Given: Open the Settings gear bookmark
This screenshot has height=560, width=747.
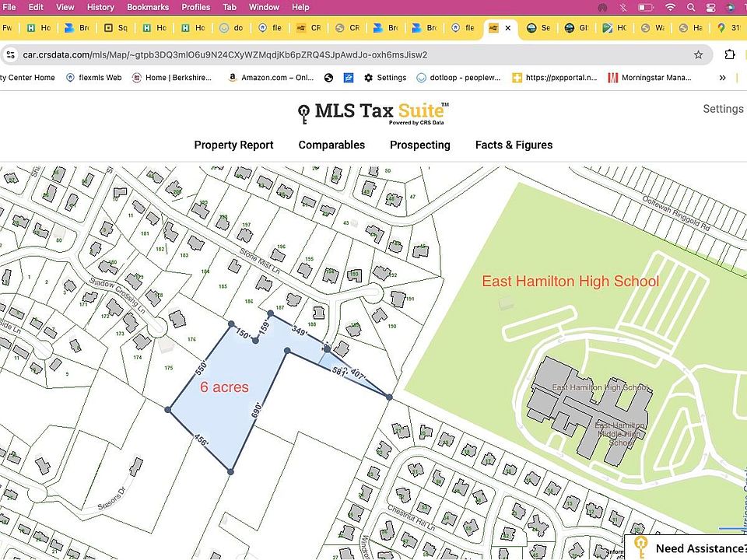Looking at the screenshot, I should [385, 78].
